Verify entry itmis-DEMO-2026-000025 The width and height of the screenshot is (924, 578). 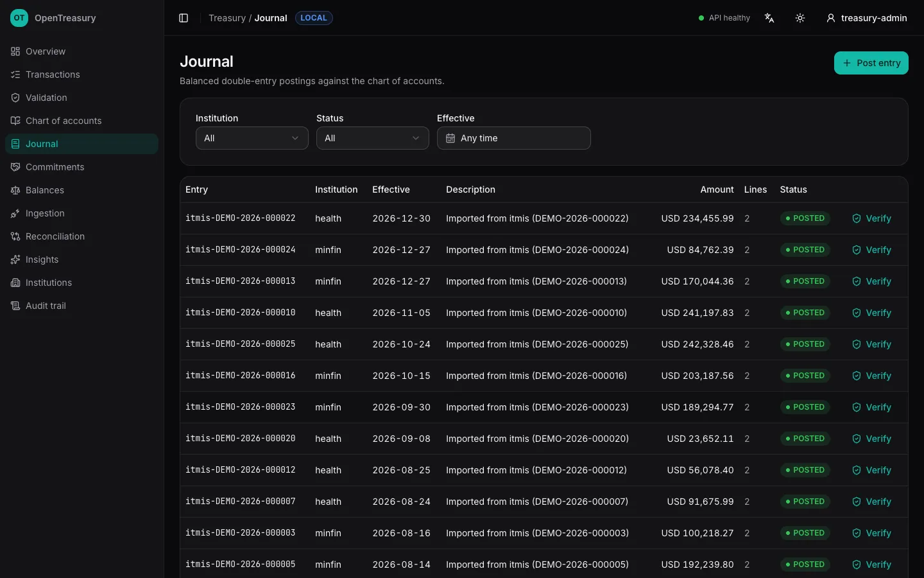pos(872,344)
